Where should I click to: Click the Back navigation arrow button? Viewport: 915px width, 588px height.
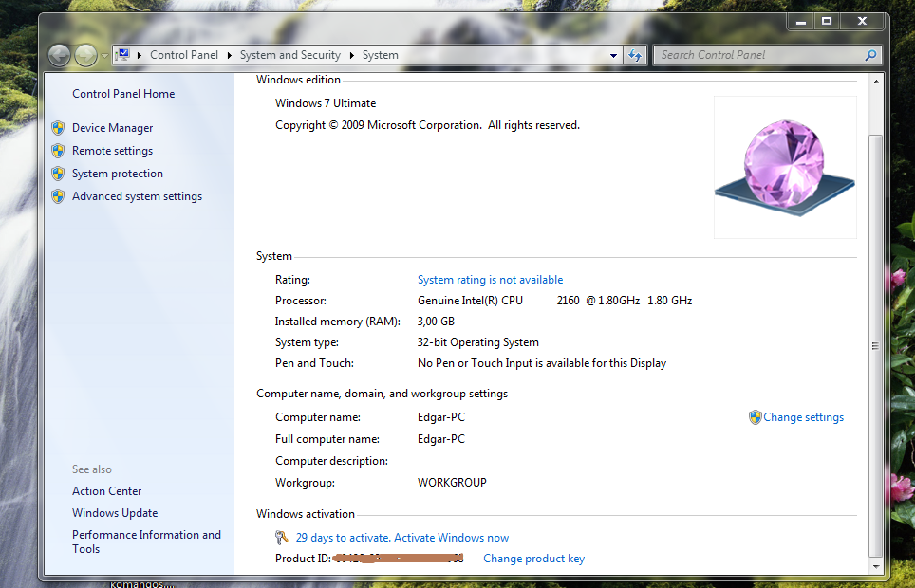pos(59,55)
